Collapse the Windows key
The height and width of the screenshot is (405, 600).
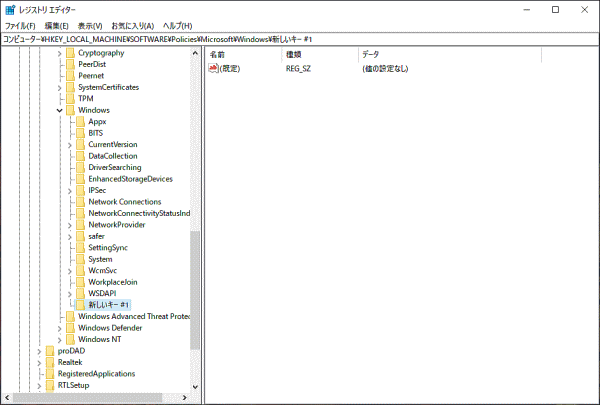[59, 111]
